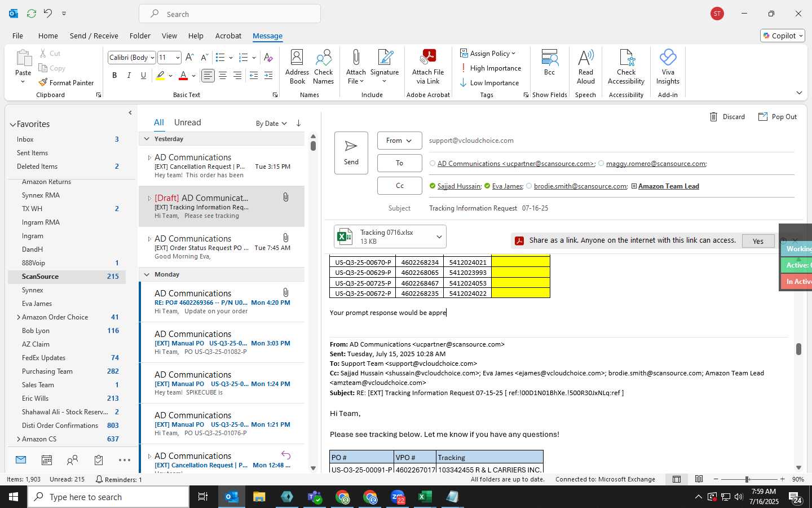Open Assign Policy dropdown
Viewport: 812px width, 508px height.
(x=488, y=53)
